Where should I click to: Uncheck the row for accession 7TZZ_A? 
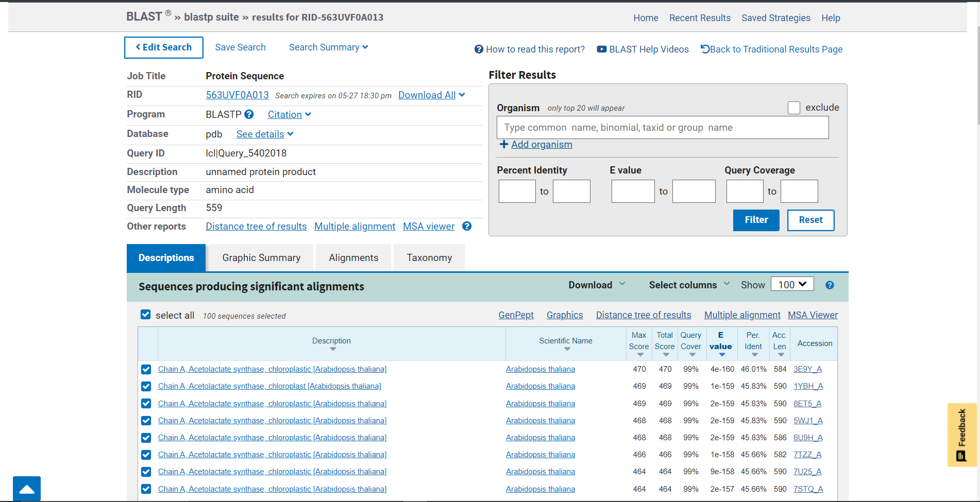(x=146, y=455)
